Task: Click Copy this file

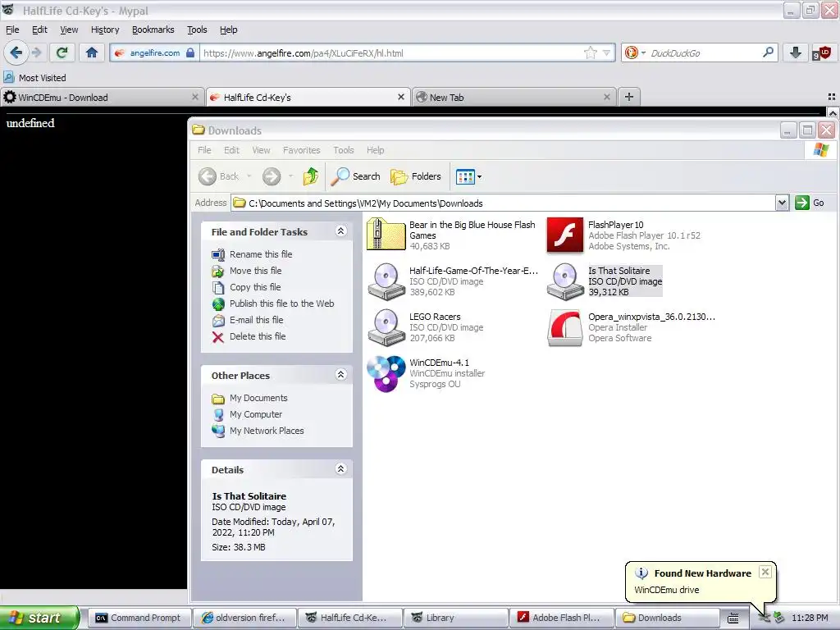Action: point(246,287)
